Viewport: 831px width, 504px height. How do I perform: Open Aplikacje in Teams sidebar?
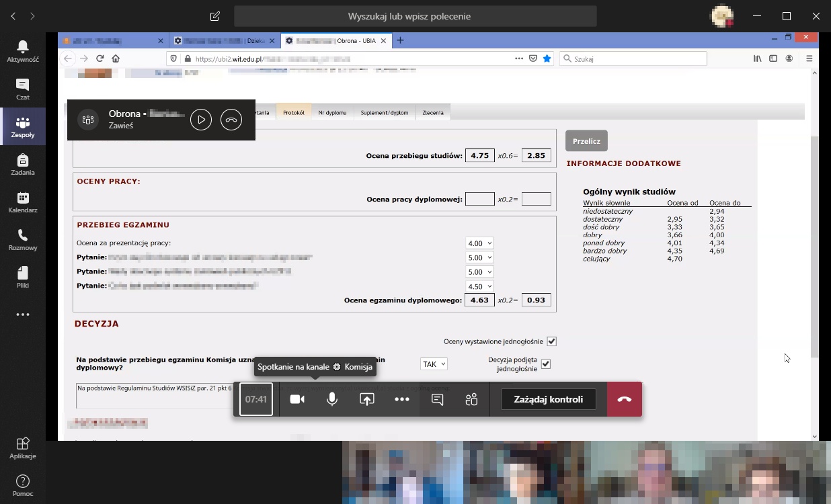point(23,448)
